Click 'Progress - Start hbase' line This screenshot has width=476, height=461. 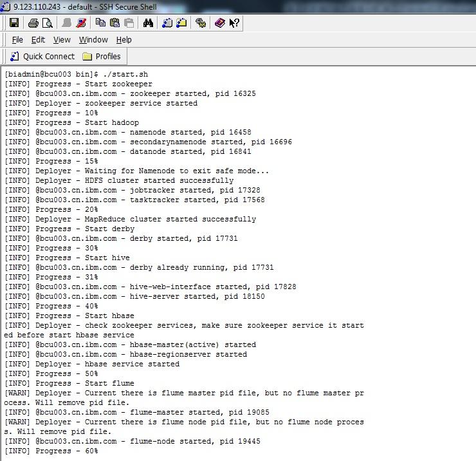pyautogui.click(x=69, y=315)
